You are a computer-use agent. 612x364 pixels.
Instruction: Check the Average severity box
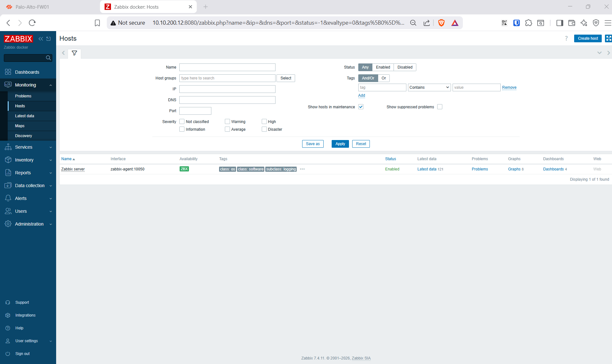point(227,129)
